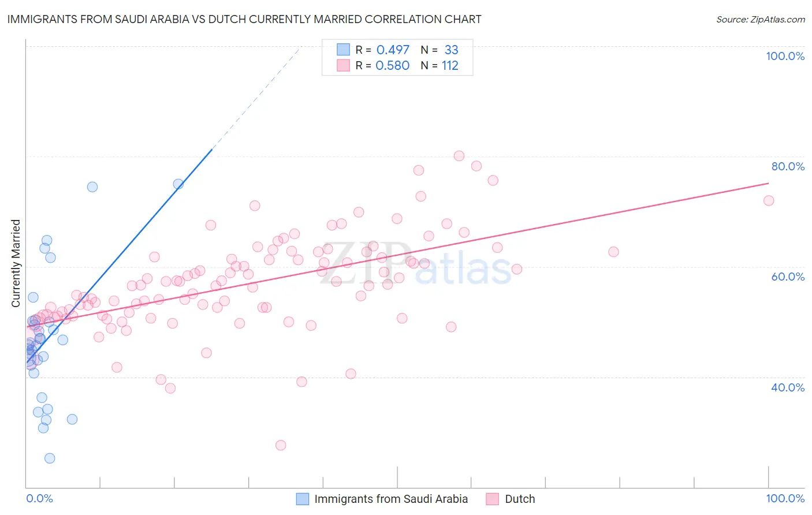
Task: Select the Dutch legend label
Action: (x=520, y=499)
